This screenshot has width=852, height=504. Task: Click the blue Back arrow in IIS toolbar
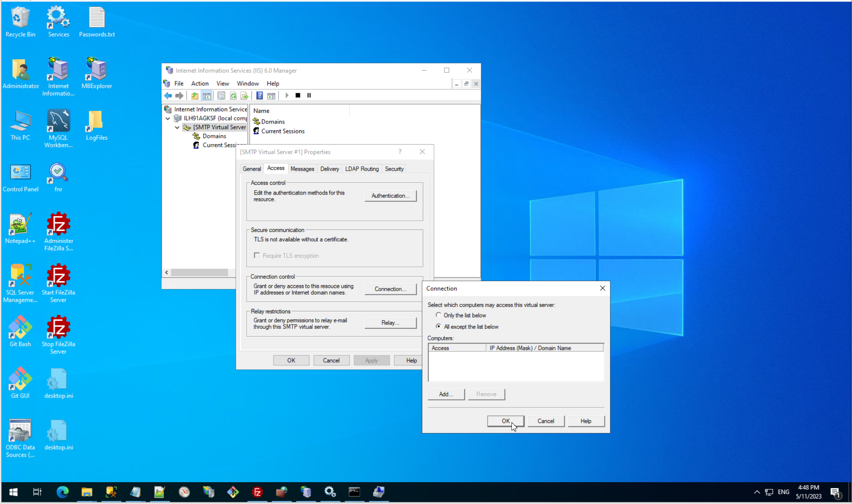click(x=168, y=96)
